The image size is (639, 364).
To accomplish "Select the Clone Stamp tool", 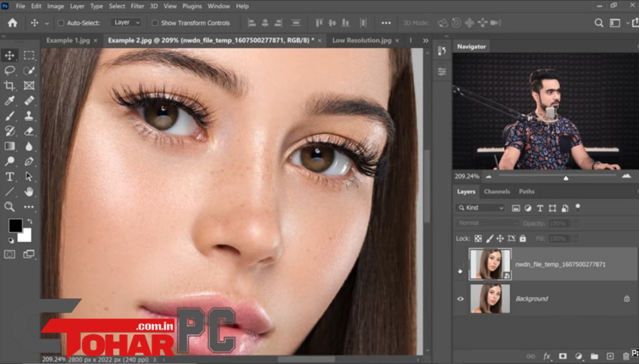I will click(x=29, y=116).
